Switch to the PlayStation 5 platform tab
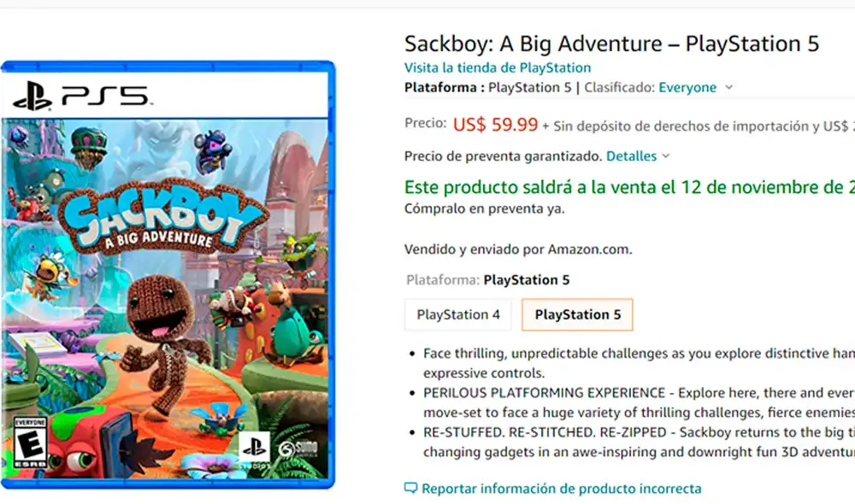 576,314
